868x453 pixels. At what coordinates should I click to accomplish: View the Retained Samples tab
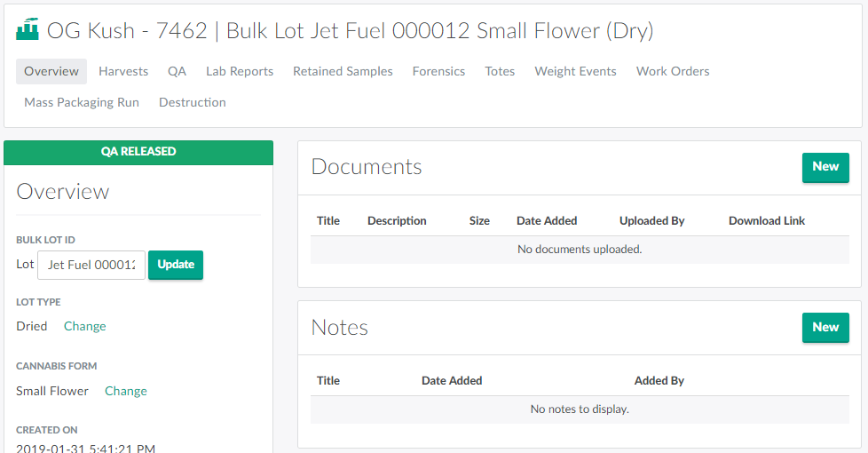coord(343,71)
